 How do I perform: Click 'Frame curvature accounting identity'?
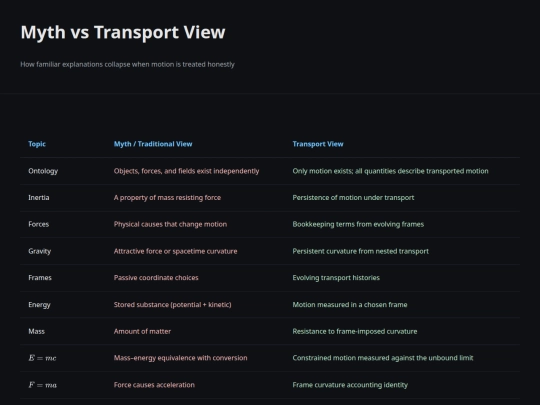pos(350,385)
